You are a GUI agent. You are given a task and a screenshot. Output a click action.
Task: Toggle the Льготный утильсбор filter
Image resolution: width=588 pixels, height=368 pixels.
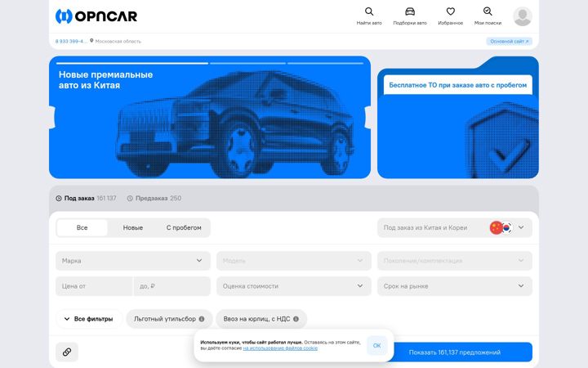point(169,319)
